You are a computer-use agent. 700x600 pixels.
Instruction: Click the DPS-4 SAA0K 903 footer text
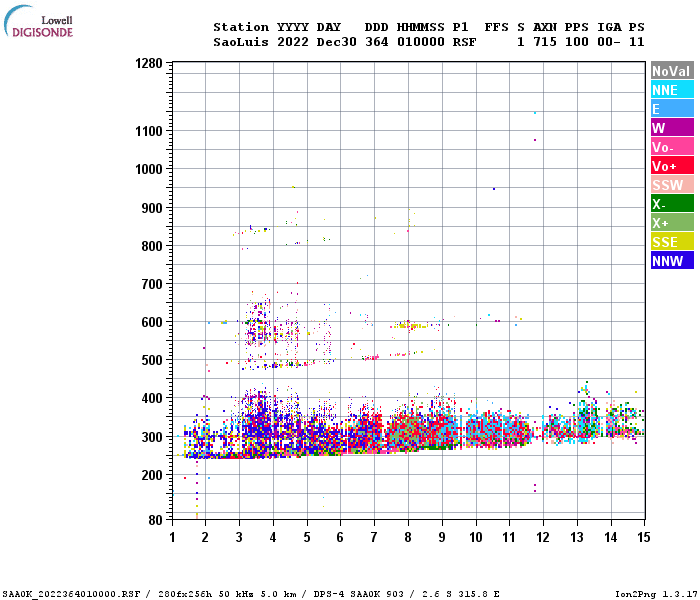click(358, 594)
